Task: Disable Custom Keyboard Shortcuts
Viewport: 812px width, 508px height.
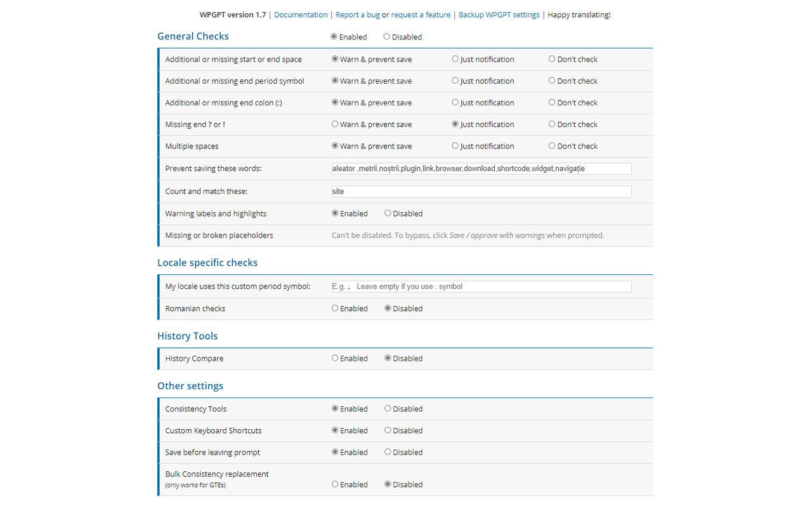Action: click(x=386, y=430)
